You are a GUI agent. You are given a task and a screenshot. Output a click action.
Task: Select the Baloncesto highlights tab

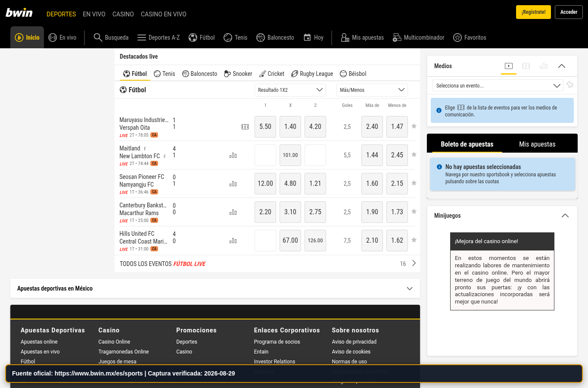199,74
